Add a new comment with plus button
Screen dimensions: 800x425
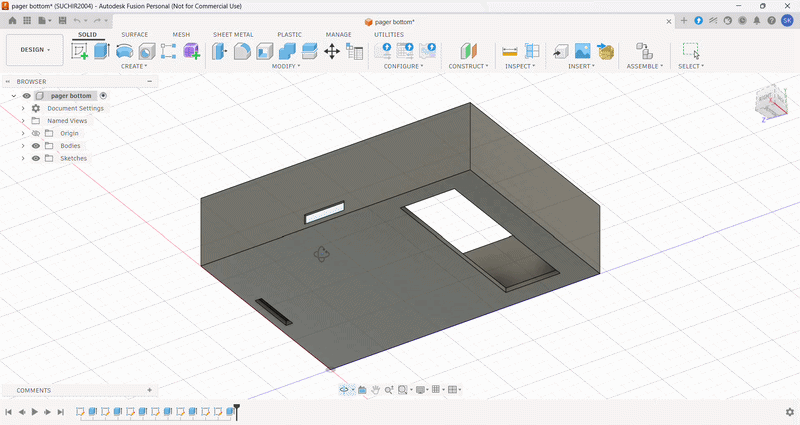(149, 390)
